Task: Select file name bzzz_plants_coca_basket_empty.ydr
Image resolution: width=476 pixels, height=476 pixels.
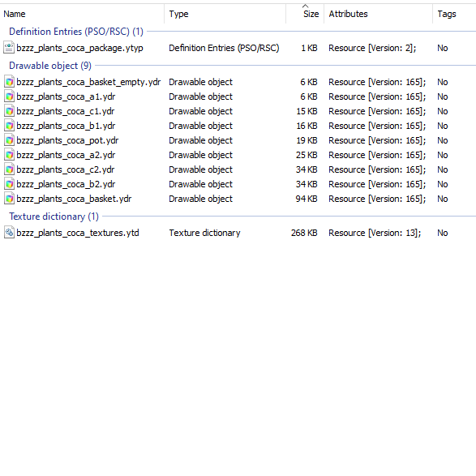Action: click(x=88, y=82)
